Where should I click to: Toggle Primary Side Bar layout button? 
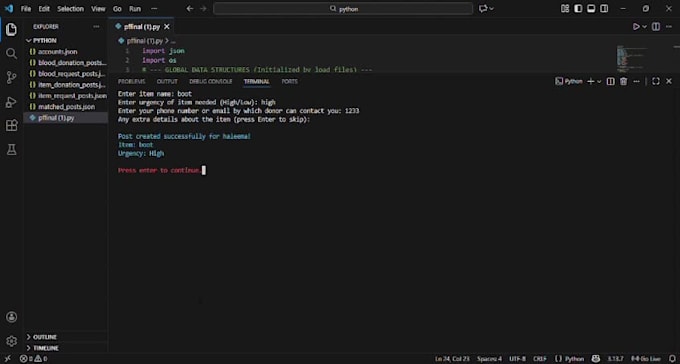point(578,9)
